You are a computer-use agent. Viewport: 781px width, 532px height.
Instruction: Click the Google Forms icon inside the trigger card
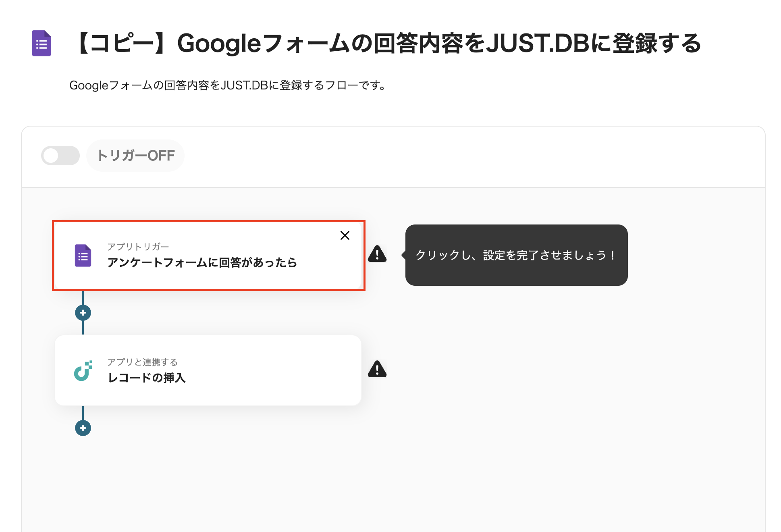(x=83, y=256)
